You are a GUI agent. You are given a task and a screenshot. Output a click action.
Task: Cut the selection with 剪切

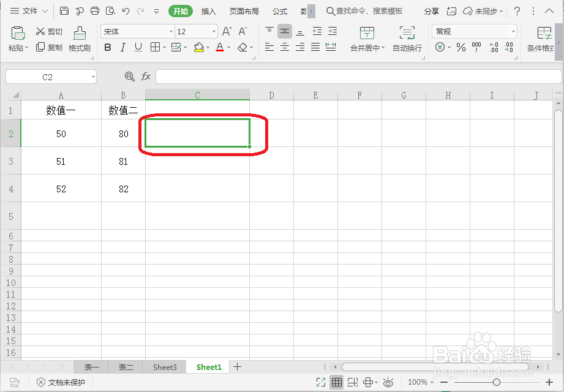49,32
